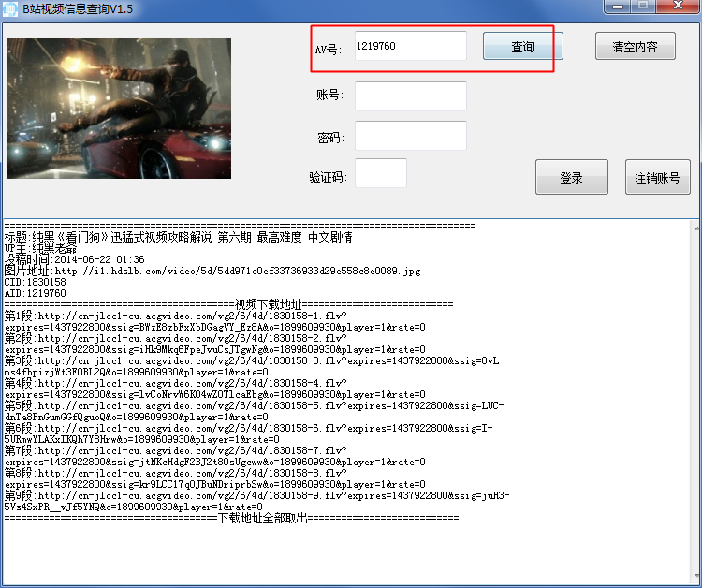Image resolution: width=702 pixels, height=588 pixels.
Task: Minimize the B站视频信息查询 window
Action: tap(618, 6)
